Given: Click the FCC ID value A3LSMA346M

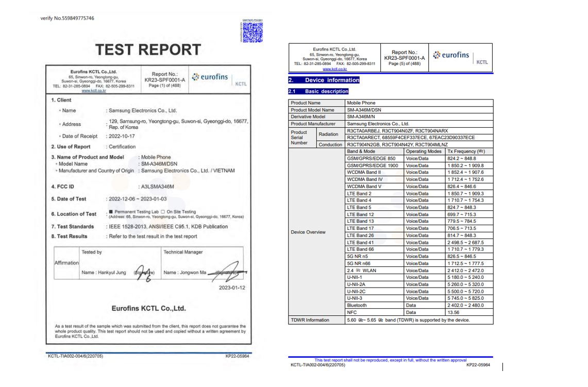Looking at the screenshot, I should coord(158,187).
